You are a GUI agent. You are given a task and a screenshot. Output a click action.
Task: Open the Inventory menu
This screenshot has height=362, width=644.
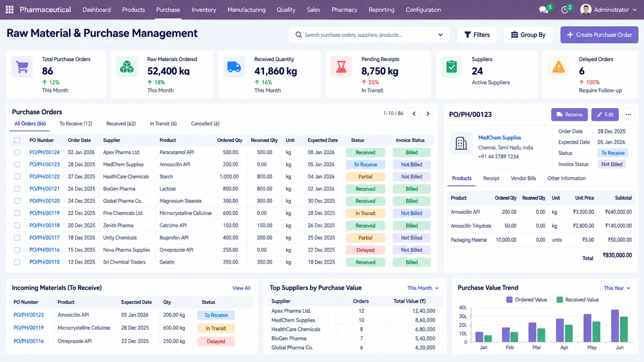click(x=204, y=10)
